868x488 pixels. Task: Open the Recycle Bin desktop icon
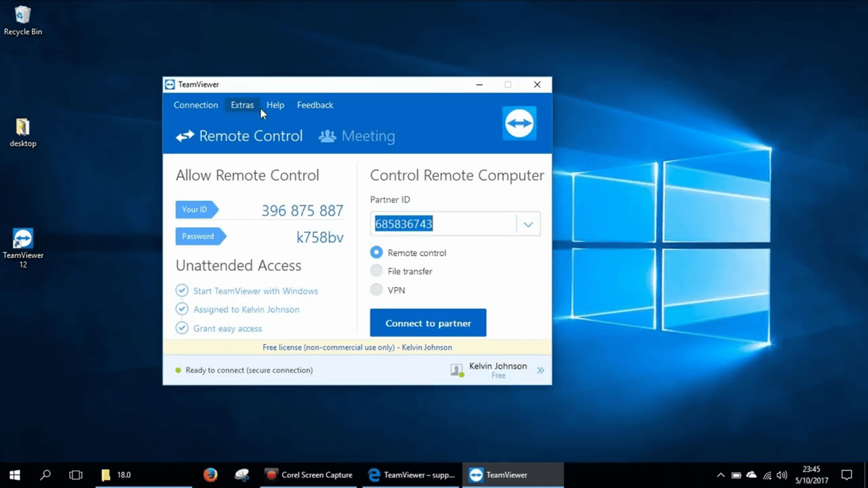click(x=22, y=20)
